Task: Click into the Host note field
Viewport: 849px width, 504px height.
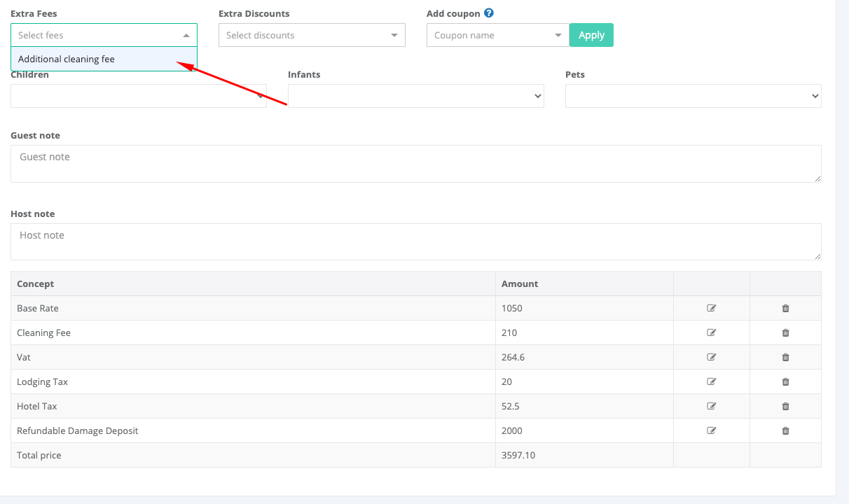Action: point(415,242)
